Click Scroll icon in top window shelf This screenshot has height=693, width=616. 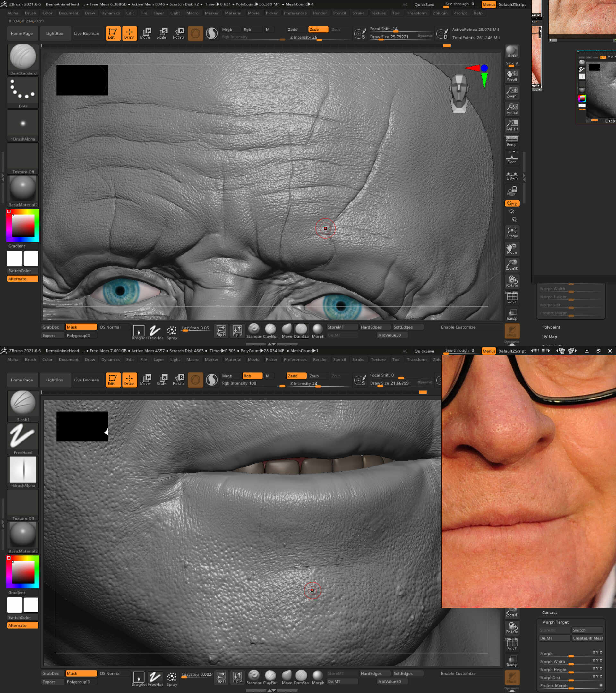[x=512, y=76]
